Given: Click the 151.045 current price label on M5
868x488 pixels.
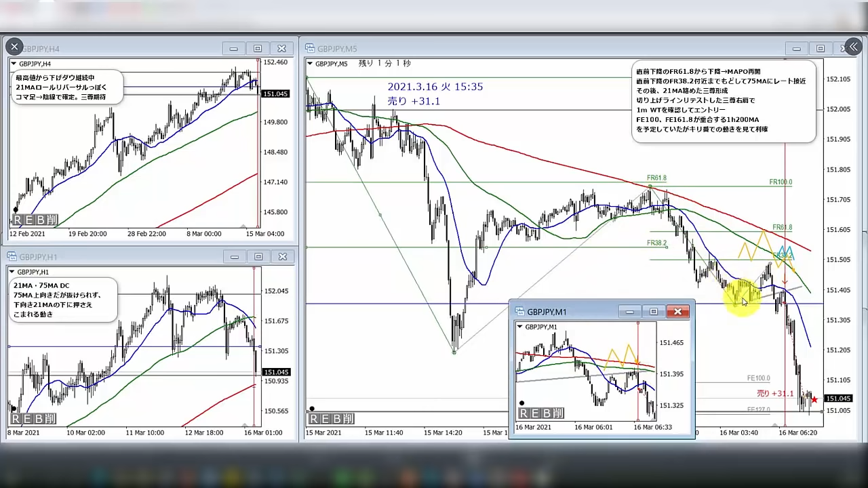Looking at the screenshot, I should pos(838,399).
